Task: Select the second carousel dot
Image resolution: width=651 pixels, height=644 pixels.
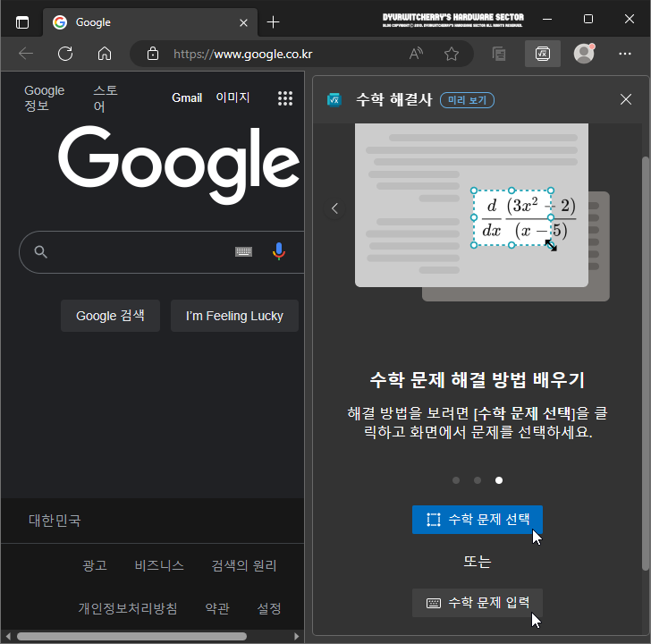Action: (x=478, y=480)
